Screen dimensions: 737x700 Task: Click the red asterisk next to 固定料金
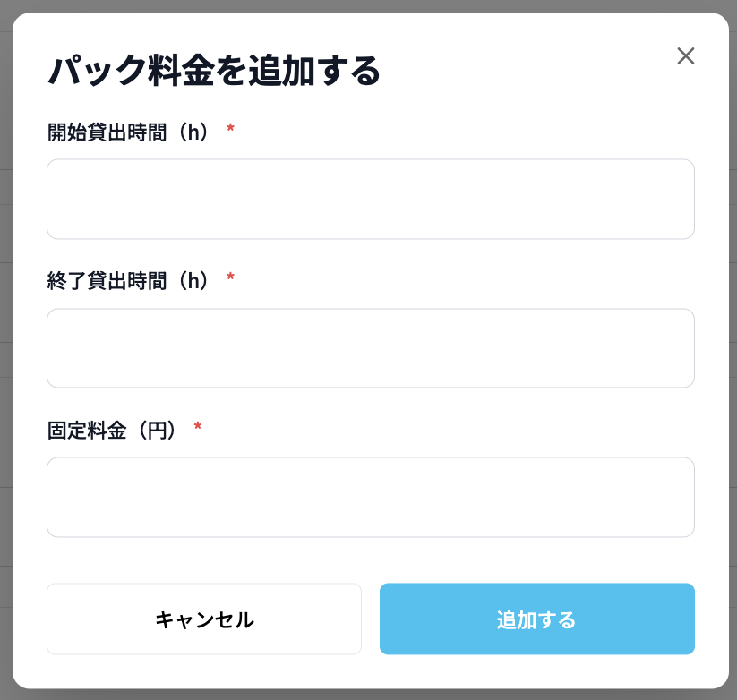click(196, 428)
